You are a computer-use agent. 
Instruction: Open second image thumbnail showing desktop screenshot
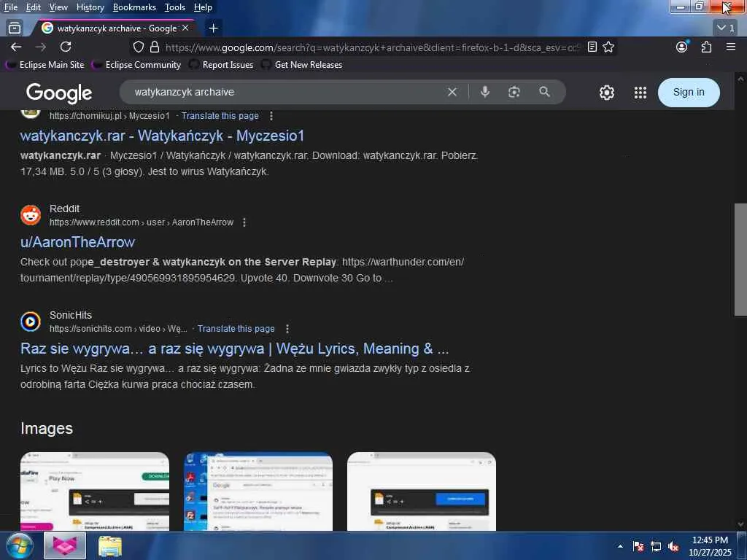pos(258,491)
